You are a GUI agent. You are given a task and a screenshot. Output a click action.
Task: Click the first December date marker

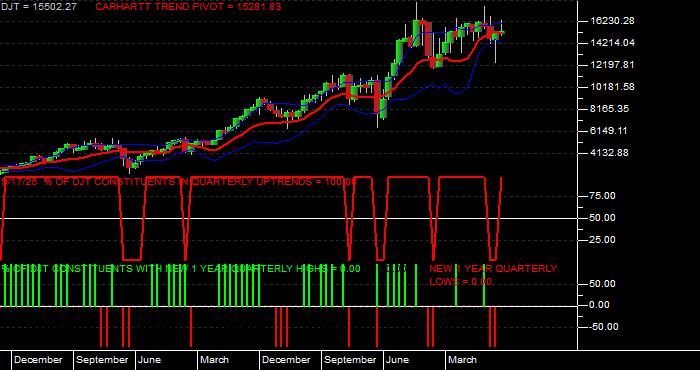[x=38, y=360]
